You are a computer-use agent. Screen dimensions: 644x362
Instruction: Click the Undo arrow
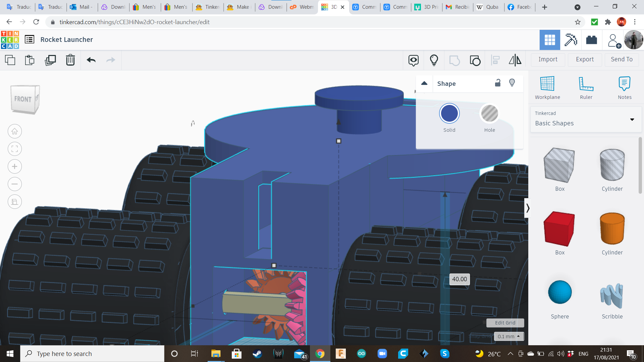[x=91, y=60]
